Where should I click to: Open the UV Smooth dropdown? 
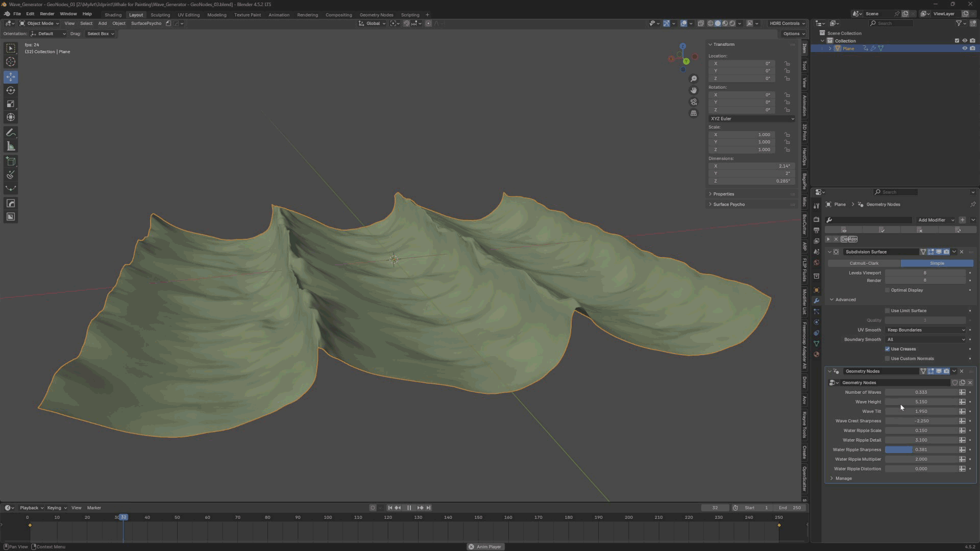point(925,330)
